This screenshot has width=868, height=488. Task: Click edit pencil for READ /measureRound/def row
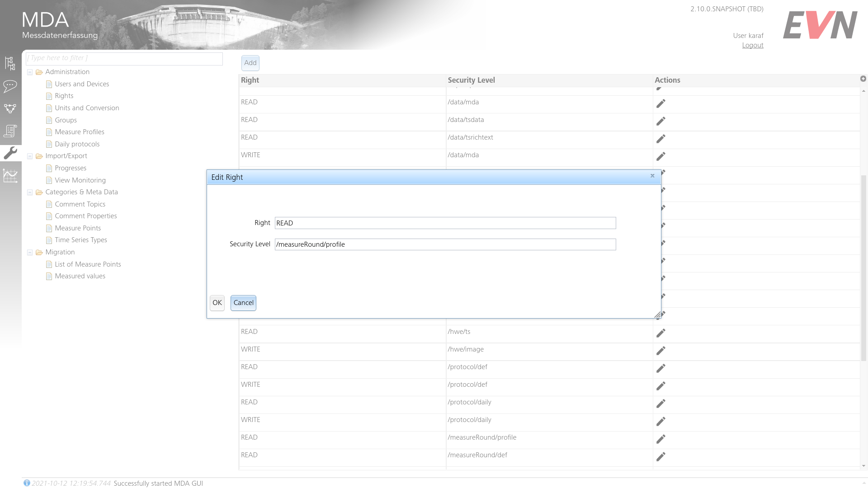(x=660, y=457)
